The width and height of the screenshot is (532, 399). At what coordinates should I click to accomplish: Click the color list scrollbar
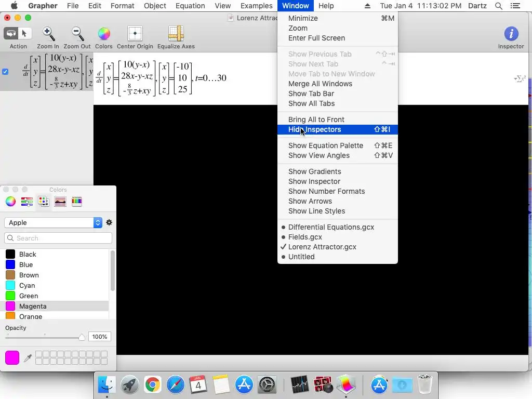pos(113,271)
